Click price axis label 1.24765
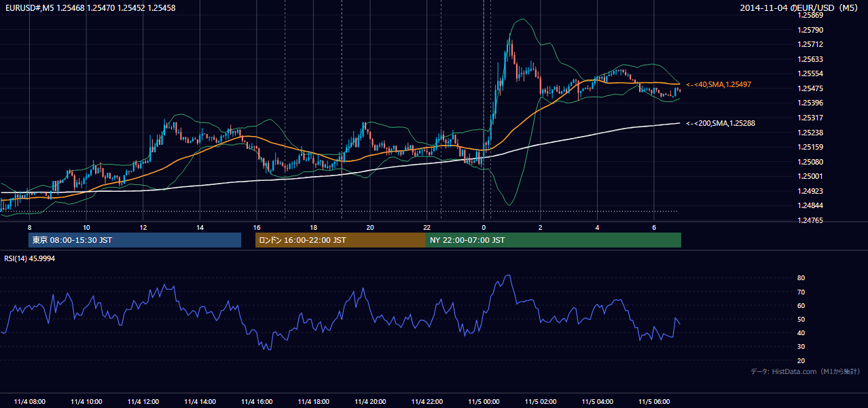Screen dimensions: 868x408 click(x=811, y=220)
